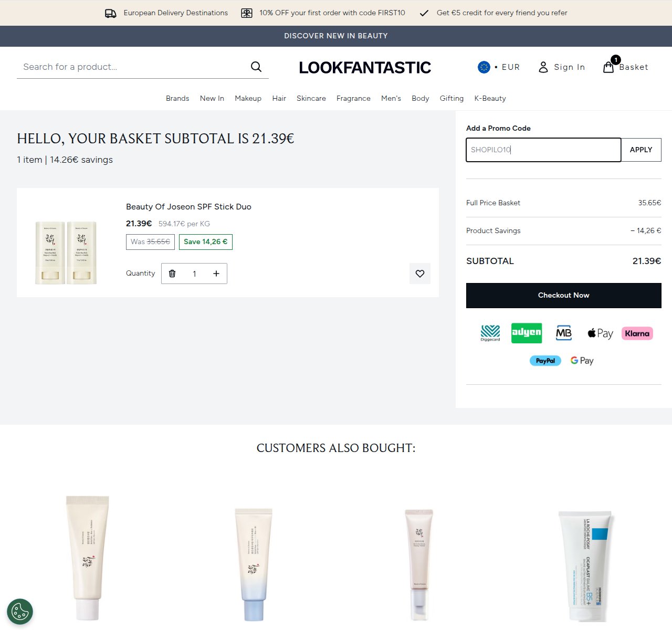Click the FIRST10 discount offer text
Viewport: 672px width, 630px height.
[332, 13]
